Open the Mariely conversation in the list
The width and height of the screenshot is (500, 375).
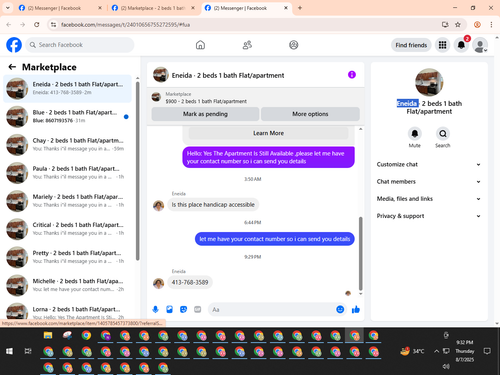(67, 201)
